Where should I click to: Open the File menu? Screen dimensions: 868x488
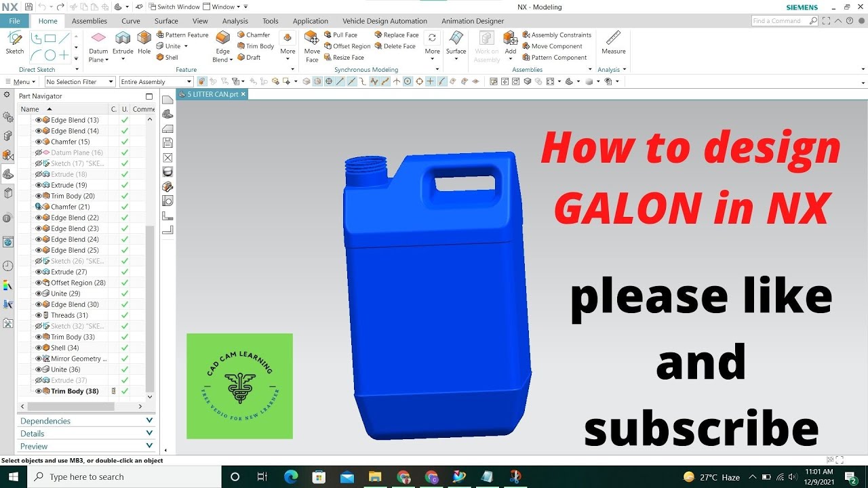14,21
